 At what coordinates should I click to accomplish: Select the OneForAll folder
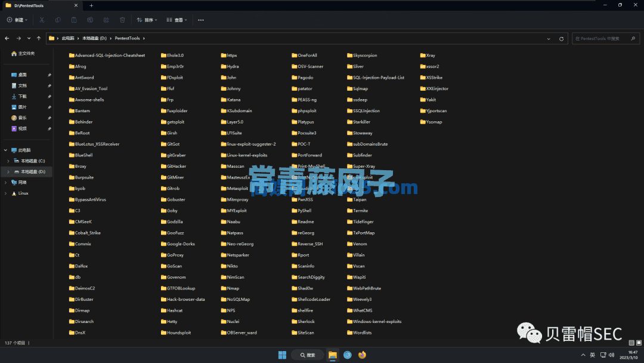(304, 55)
